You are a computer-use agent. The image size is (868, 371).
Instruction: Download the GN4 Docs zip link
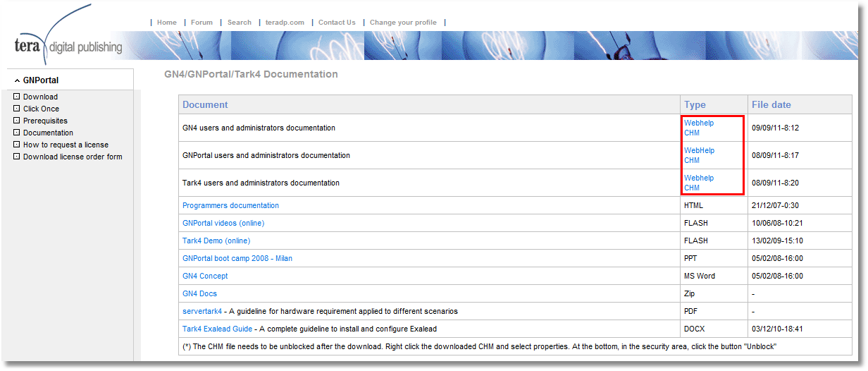point(199,293)
